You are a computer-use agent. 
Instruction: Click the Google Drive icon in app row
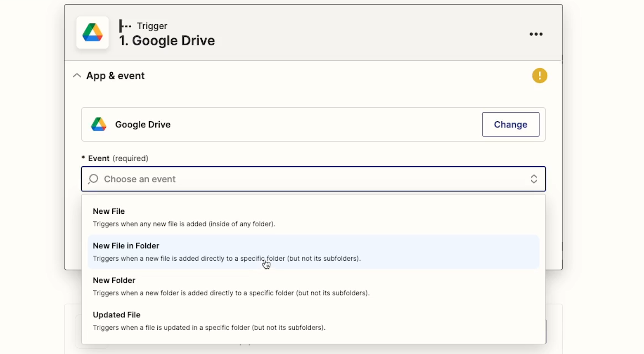tap(99, 124)
